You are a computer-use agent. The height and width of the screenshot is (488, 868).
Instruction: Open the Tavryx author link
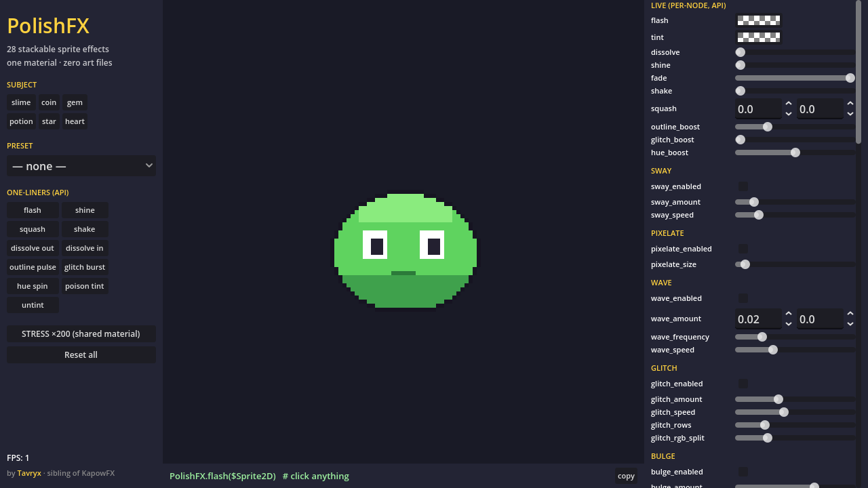29,473
